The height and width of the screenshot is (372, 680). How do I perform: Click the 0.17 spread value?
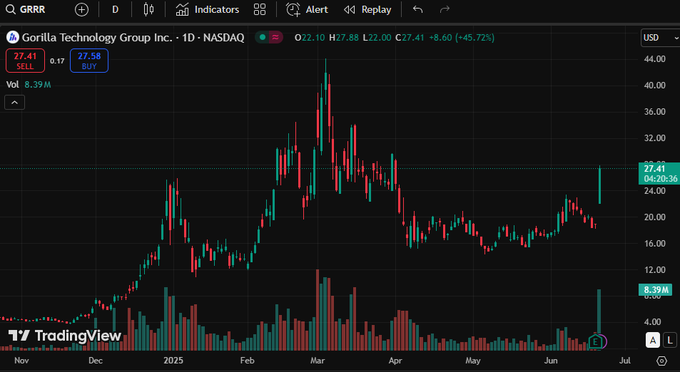(57, 61)
